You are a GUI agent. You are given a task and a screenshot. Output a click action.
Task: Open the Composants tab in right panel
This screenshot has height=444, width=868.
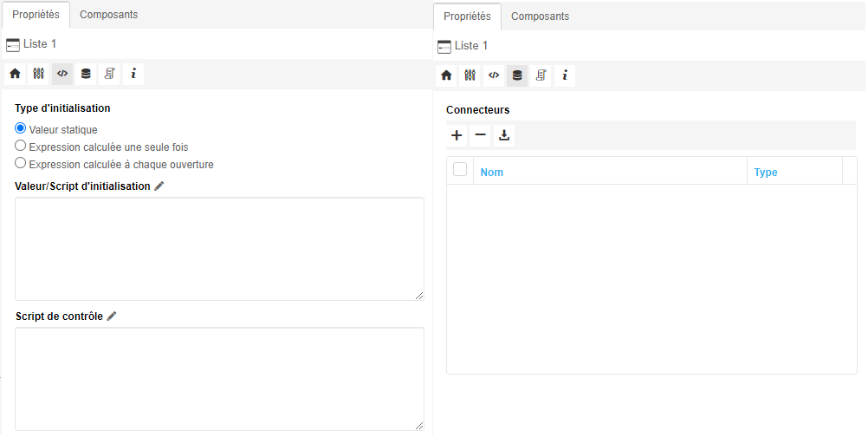click(x=540, y=16)
